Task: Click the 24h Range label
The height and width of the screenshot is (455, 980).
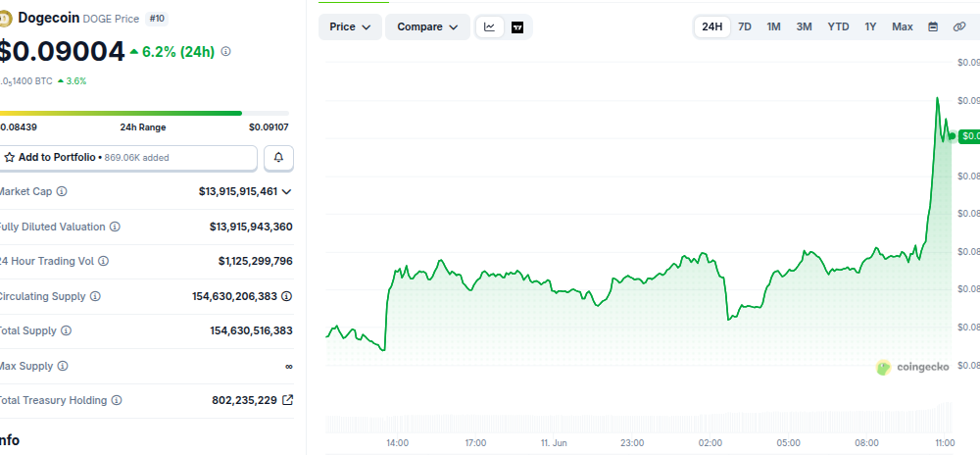Action: point(143,127)
